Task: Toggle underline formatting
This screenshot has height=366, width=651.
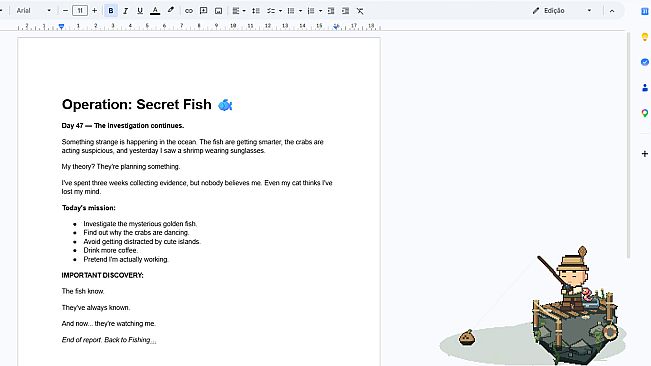Action: click(140, 11)
